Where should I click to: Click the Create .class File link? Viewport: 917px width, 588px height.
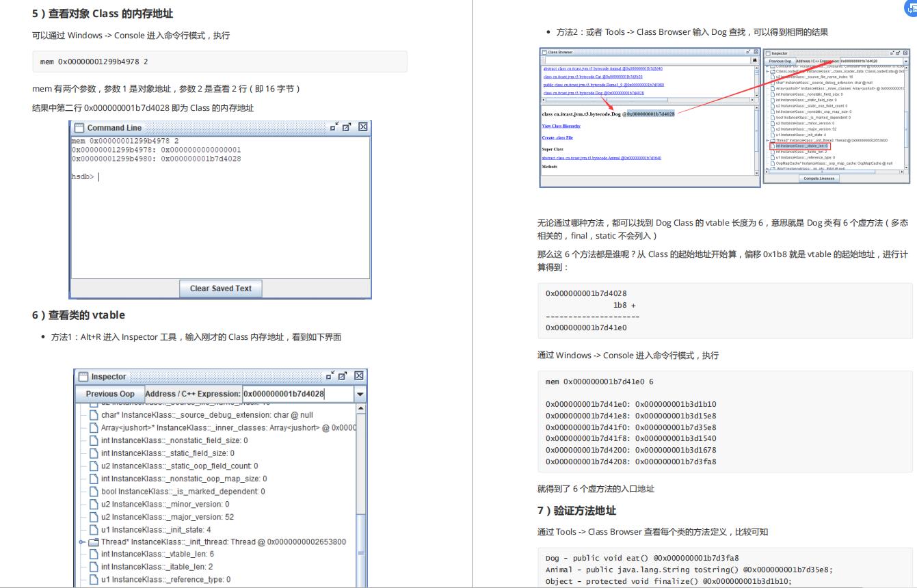(557, 137)
